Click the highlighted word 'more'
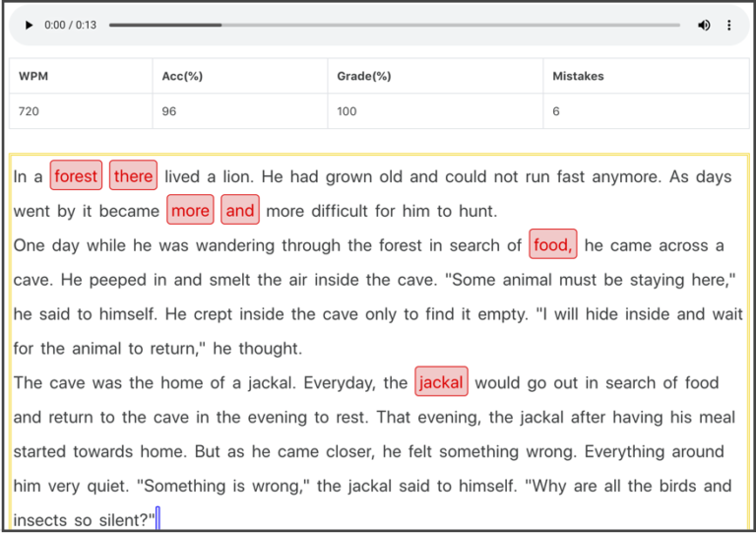Screen dimensions: 756x533 (x=190, y=210)
